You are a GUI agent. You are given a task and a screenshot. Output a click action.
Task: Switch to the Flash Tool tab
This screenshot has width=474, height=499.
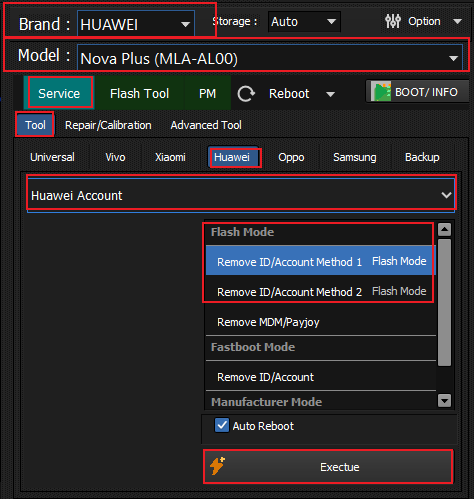coord(139,93)
